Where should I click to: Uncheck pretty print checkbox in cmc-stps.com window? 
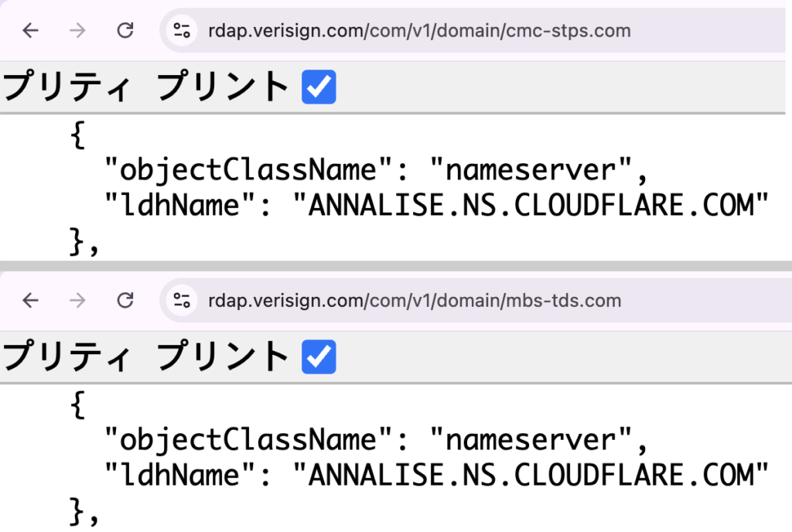tap(319, 87)
